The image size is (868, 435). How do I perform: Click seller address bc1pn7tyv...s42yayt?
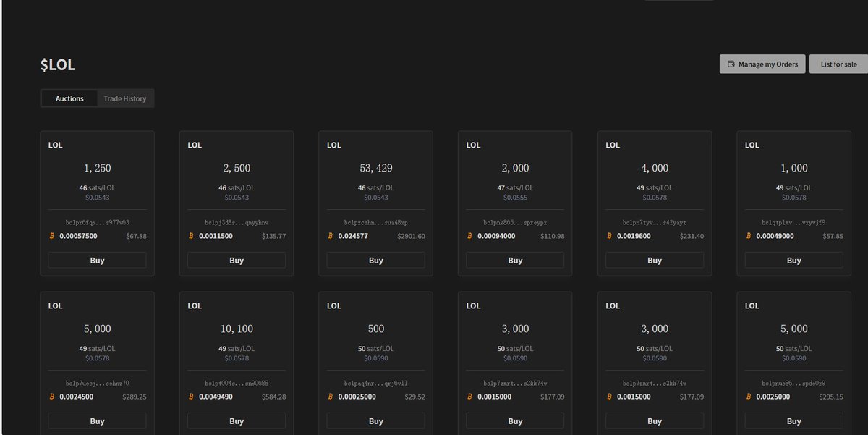655,222
